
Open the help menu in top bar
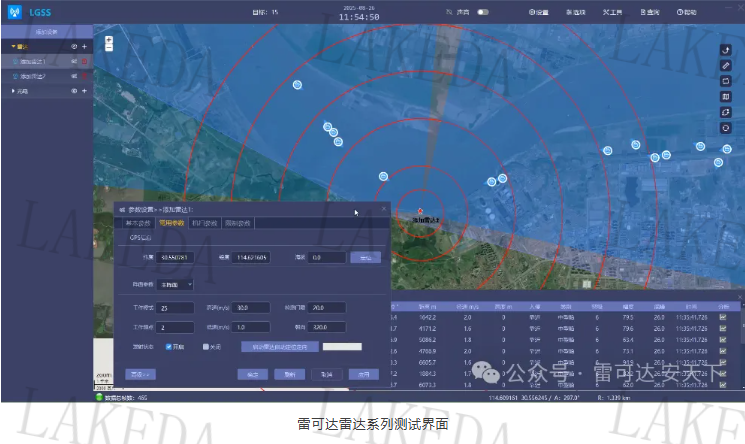pyautogui.click(x=687, y=12)
